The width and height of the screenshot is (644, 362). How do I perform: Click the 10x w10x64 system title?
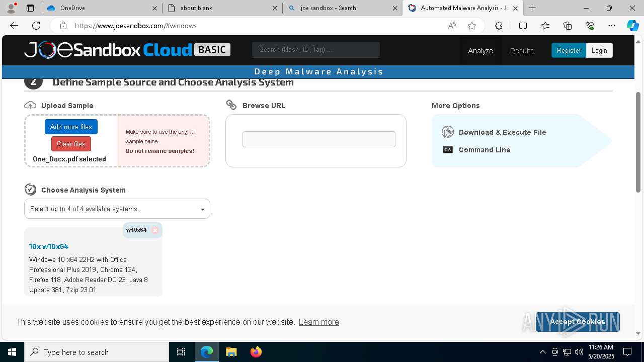[48, 246]
